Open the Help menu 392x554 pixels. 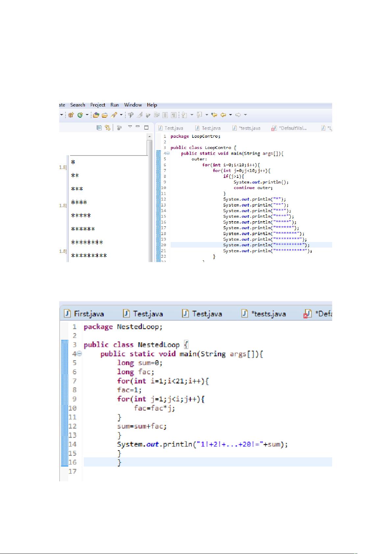point(152,105)
